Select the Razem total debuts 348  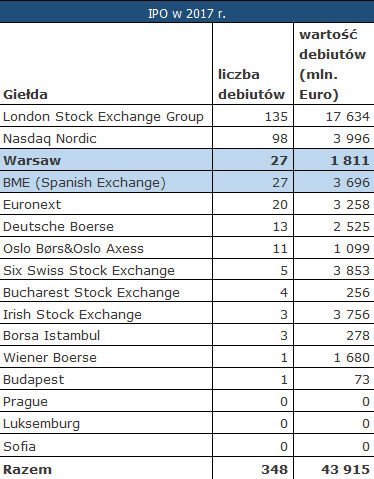pyautogui.click(x=275, y=470)
